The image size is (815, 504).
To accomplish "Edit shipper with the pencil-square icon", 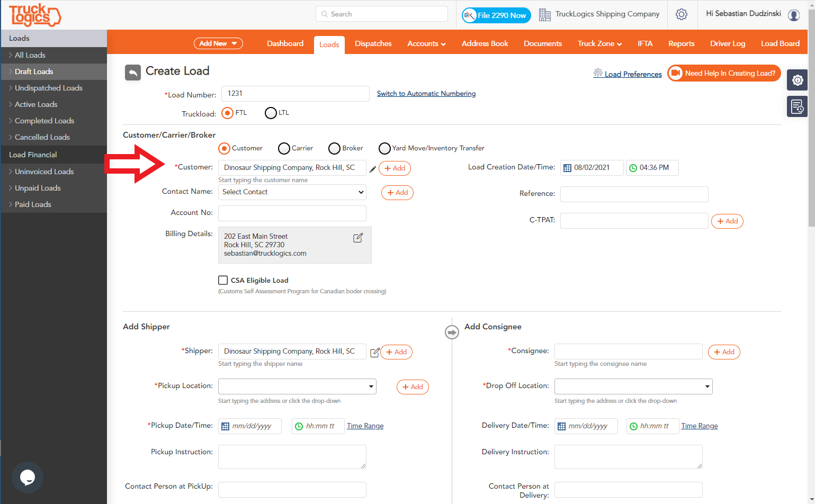I will tap(374, 353).
